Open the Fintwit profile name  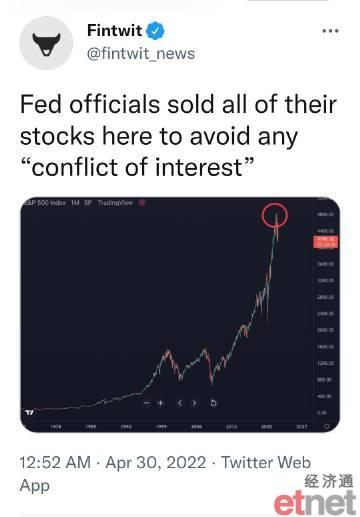(114, 31)
